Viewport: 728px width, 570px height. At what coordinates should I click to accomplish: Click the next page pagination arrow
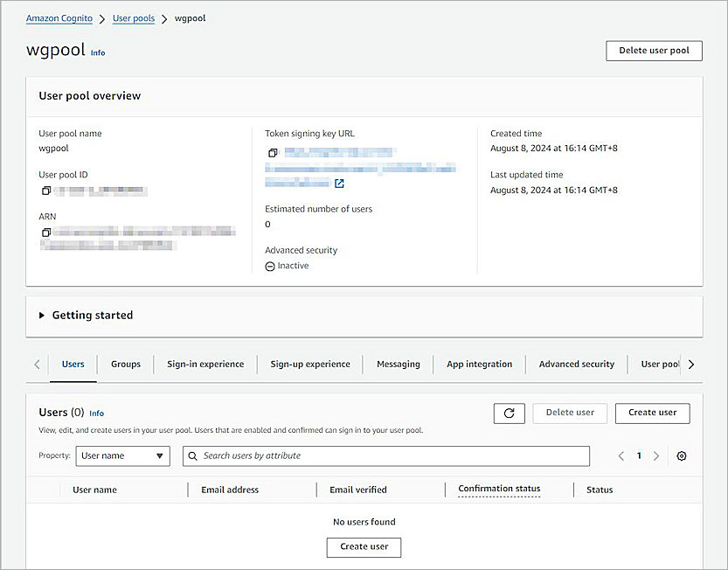pos(657,455)
